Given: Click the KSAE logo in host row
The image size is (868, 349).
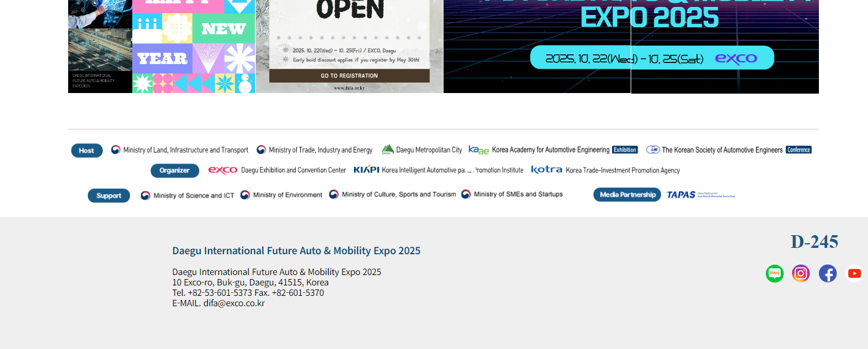Looking at the screenshot, I should tap(479, 150).
